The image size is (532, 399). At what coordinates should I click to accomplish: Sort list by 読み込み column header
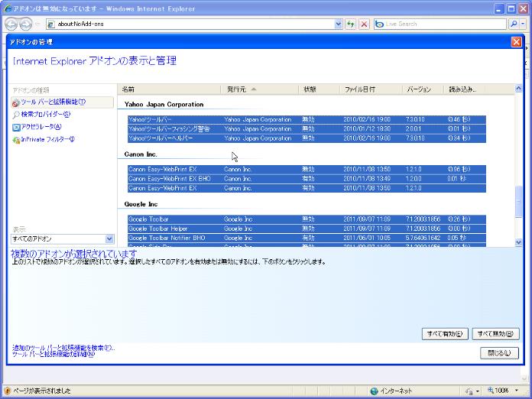coord(464,89)
